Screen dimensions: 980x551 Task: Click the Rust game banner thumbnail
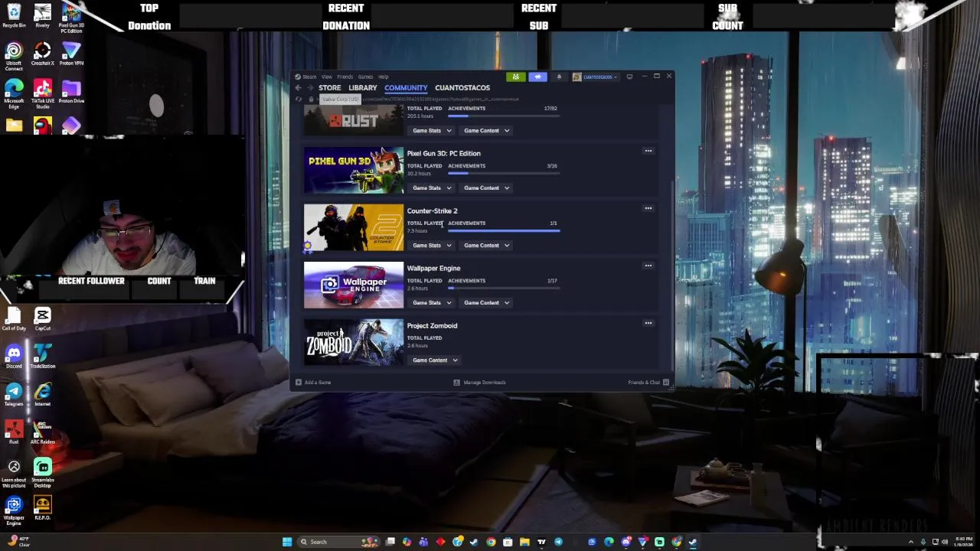click(x=353, y=120)
